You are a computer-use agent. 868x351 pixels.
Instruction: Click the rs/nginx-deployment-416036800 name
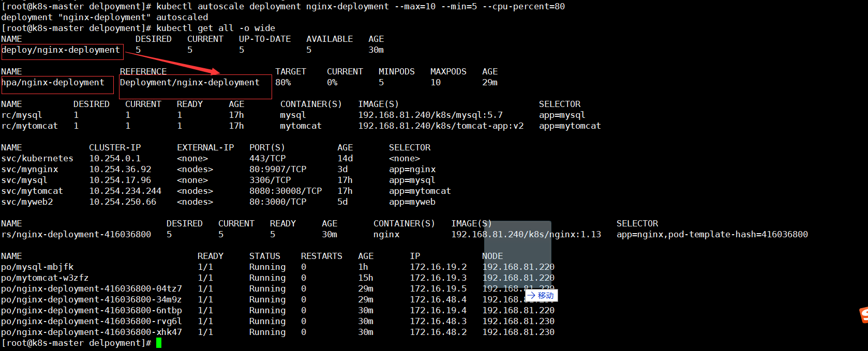point(76,234)
